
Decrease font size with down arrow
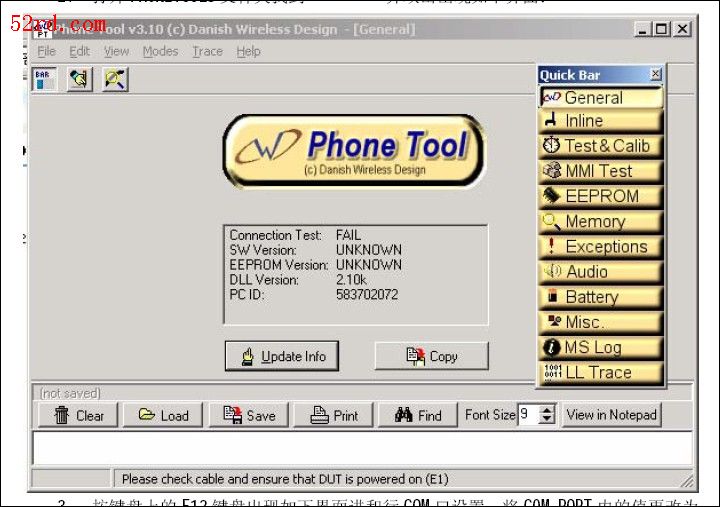[x=546, y=420]
